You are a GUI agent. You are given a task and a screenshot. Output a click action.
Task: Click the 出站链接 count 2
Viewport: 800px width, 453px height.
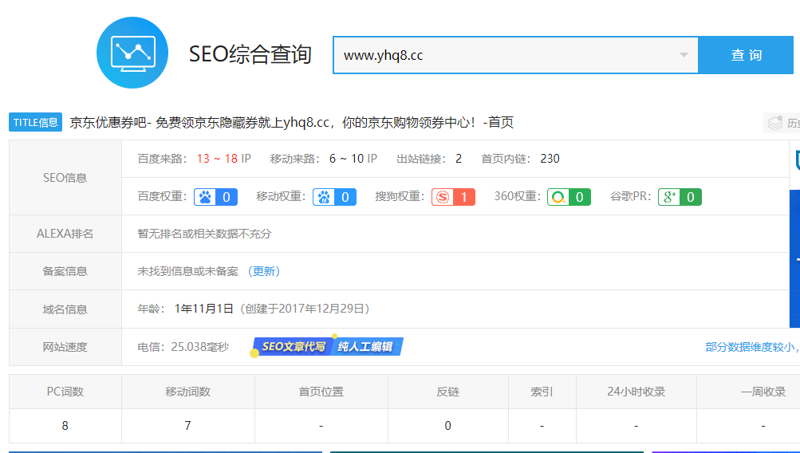pos(458,159)
